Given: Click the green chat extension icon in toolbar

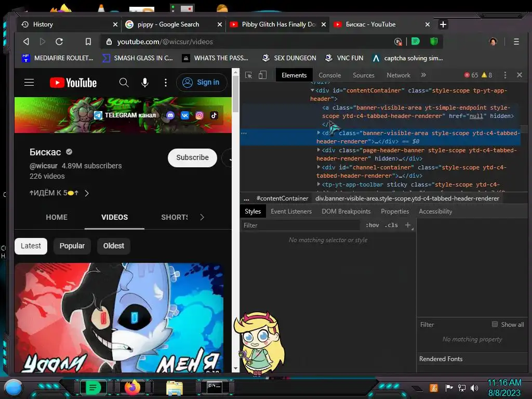Looking at the screenshot, I should click(x=415, y=42).
